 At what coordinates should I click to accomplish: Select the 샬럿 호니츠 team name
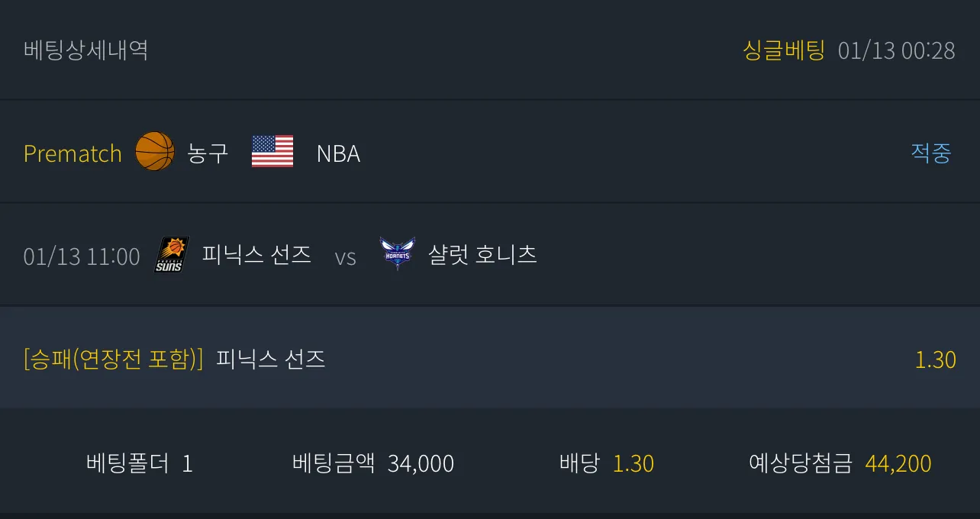[x=482, y=254]
